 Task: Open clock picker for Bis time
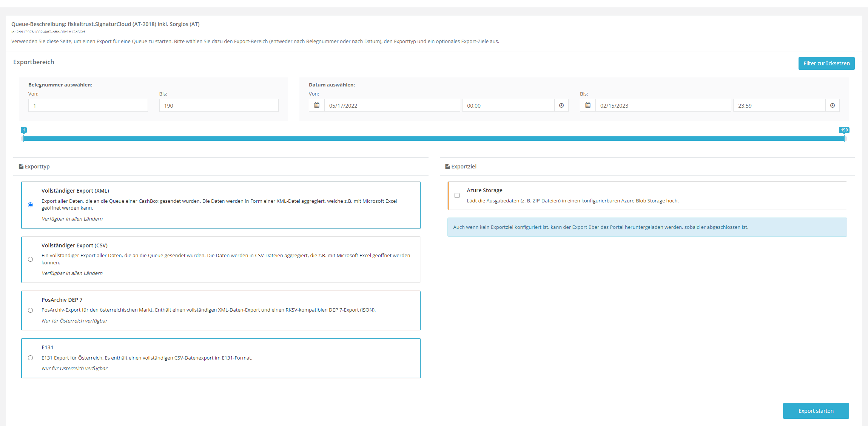tap(833, 105)
